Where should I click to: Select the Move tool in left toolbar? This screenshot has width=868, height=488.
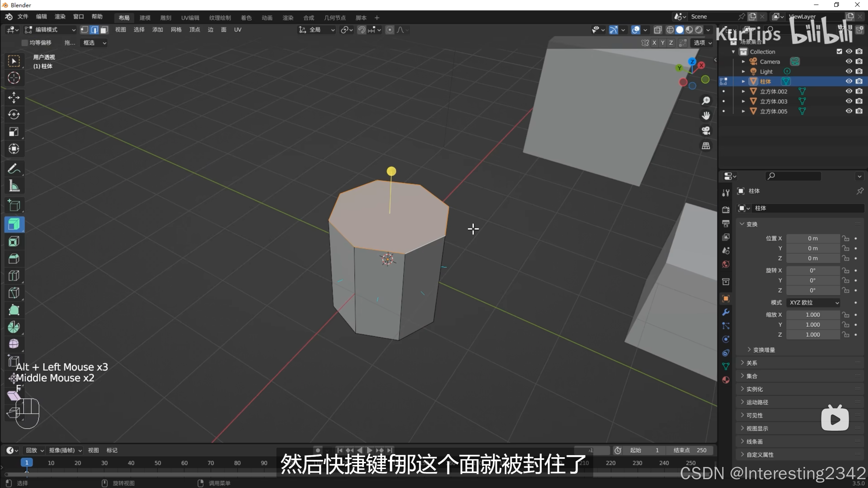(x=14, y=98)
